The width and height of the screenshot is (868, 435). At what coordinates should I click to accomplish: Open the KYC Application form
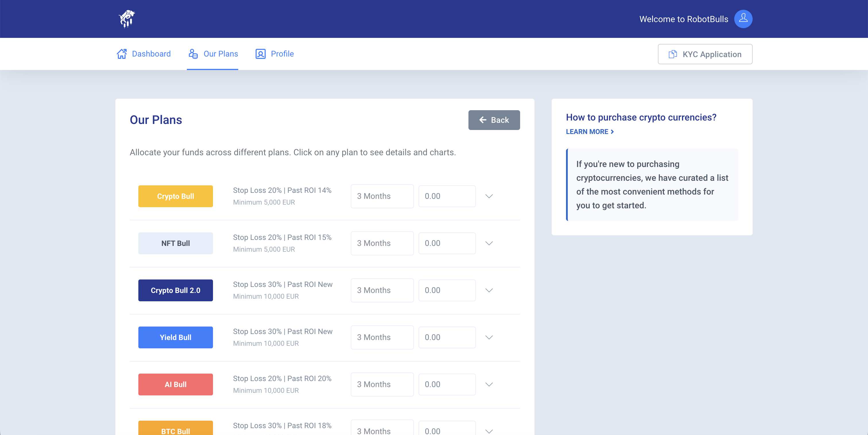click(705, 54)
